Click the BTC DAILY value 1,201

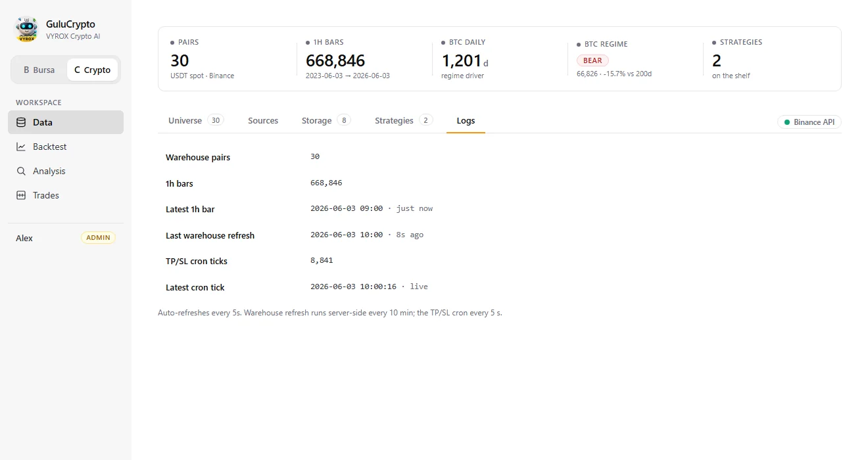click(462, 60)
